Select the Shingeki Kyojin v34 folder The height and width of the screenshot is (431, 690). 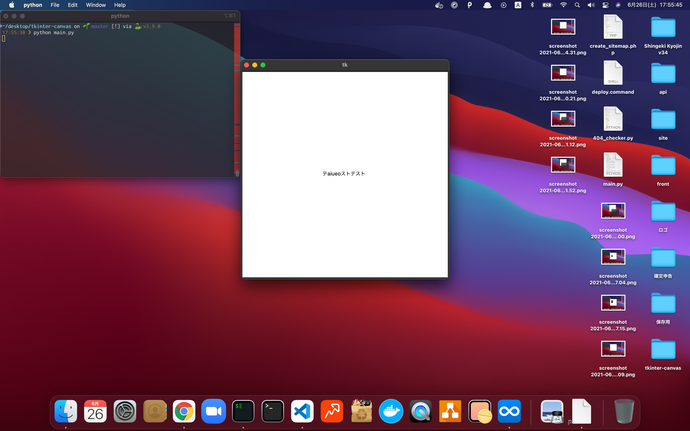[x=663, y=34]
